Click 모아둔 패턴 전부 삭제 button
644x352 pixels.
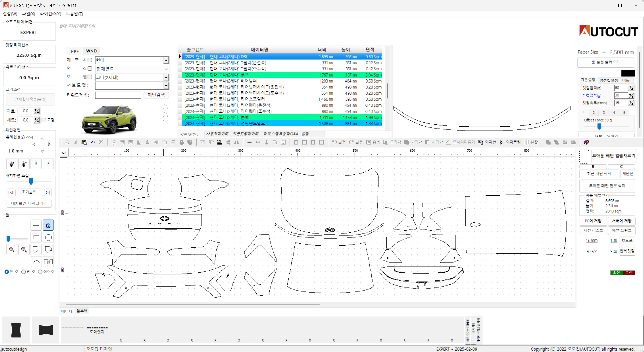coord(607,186)
